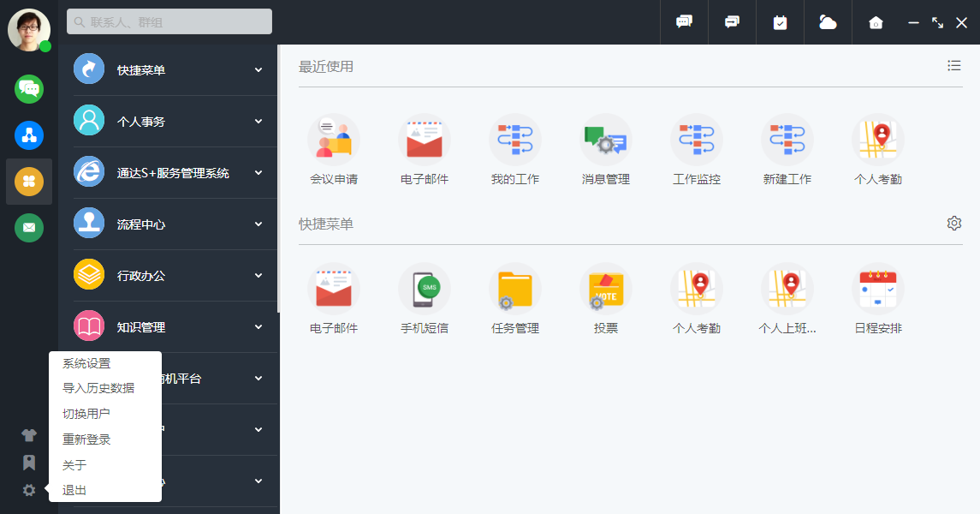This screenshot has width=980, height=514.
Task: Choose 切换用户 in the settings menu
Action: [86, 414]
